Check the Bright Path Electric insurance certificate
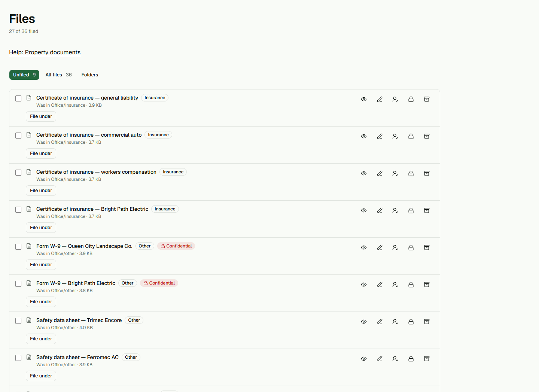The width and height of the screenshot is (539, 392). [18, 210]
